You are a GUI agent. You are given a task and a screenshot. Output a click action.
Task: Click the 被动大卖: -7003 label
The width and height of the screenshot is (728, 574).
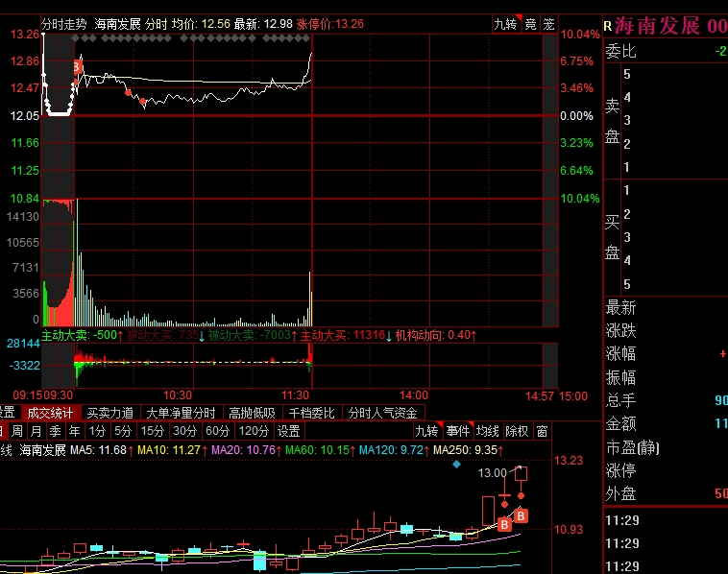[250, 335]
